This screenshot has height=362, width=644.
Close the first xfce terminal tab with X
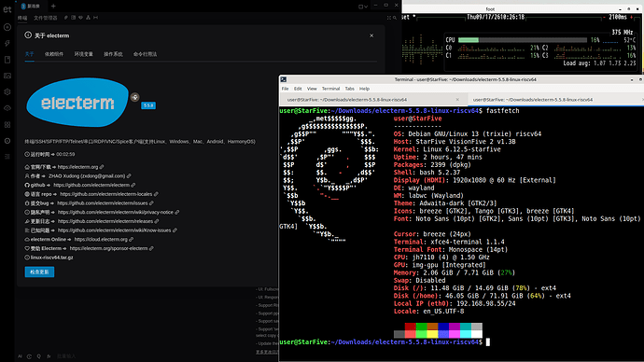click(x=457, y=100)
